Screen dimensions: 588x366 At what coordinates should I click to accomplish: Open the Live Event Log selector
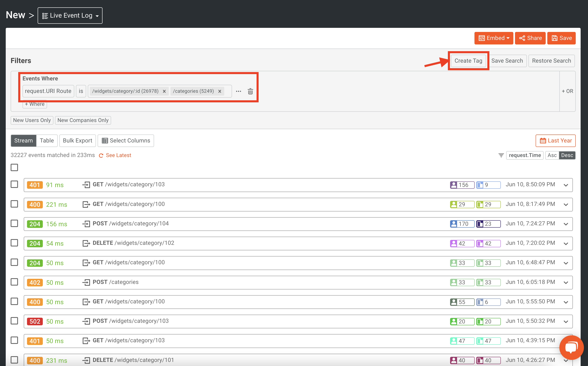point(70,15)
